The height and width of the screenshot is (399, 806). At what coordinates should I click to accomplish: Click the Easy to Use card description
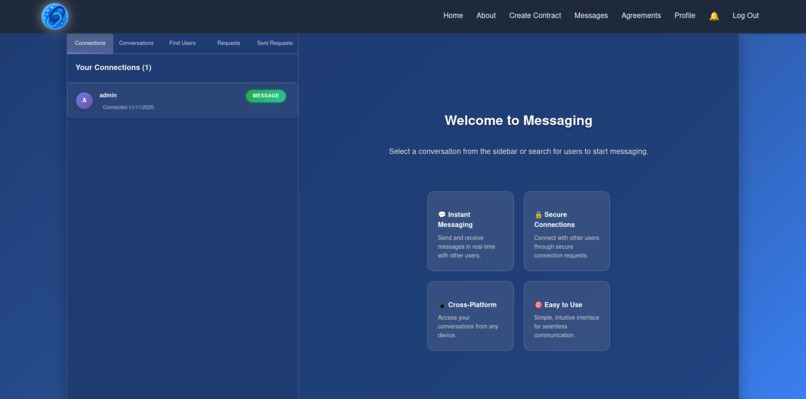click(x=566, y=327)
